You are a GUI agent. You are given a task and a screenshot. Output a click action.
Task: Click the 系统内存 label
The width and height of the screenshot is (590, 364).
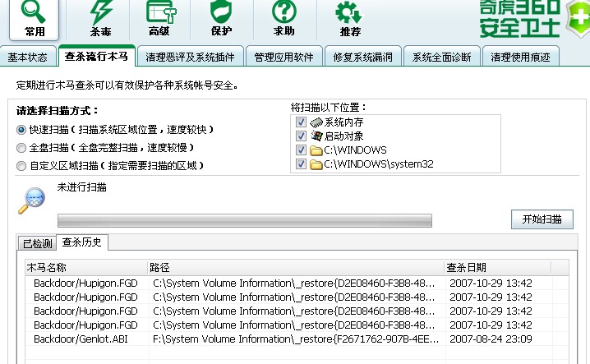(x=343, y=122)
